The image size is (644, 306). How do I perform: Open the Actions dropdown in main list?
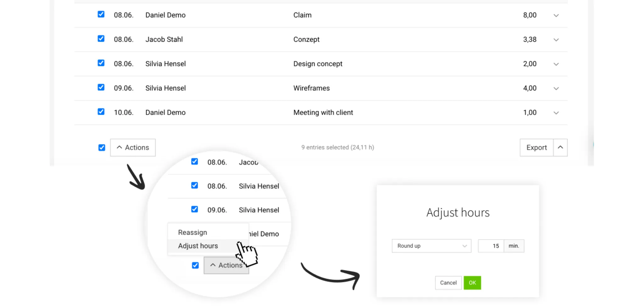133,148
